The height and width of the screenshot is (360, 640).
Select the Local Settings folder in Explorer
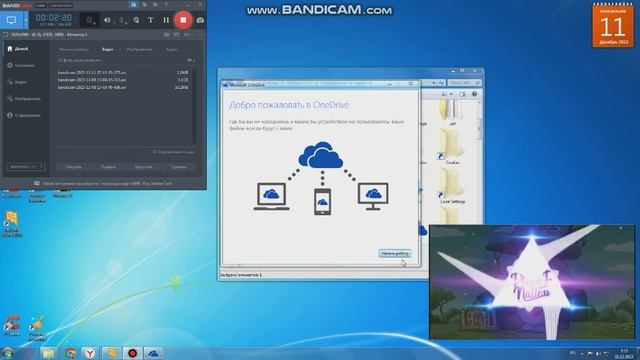452,186
